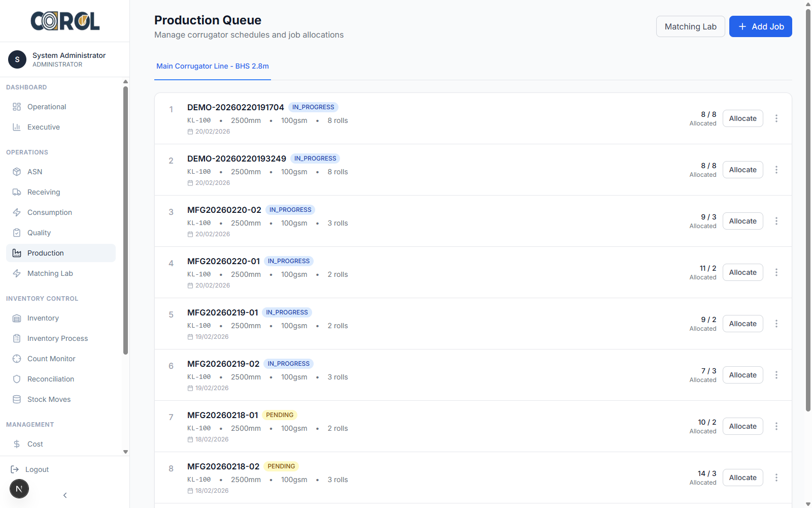Select the Reconciliation shield icon
This screenshot has width=812, height=508.
click(17, 379)
